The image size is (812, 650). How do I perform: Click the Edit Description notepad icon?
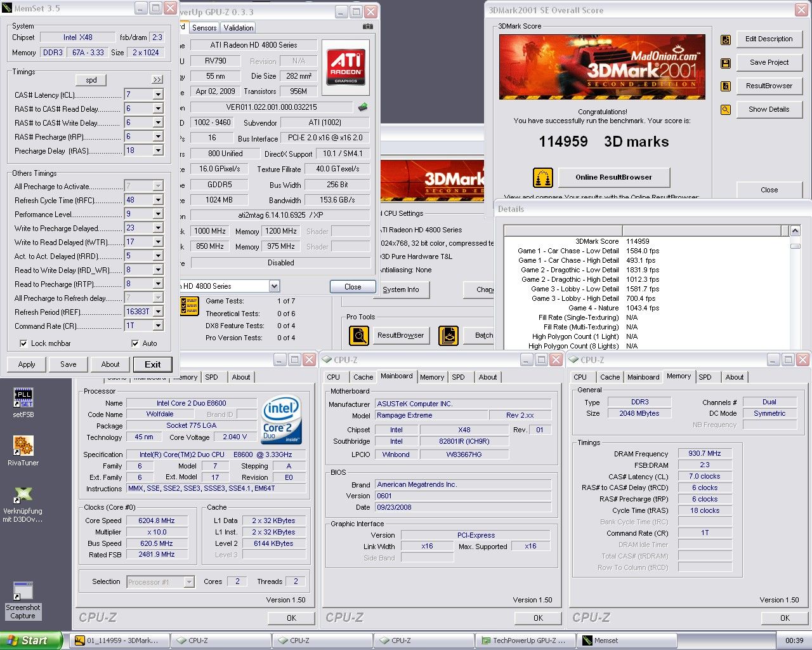[x=726, y=39]
